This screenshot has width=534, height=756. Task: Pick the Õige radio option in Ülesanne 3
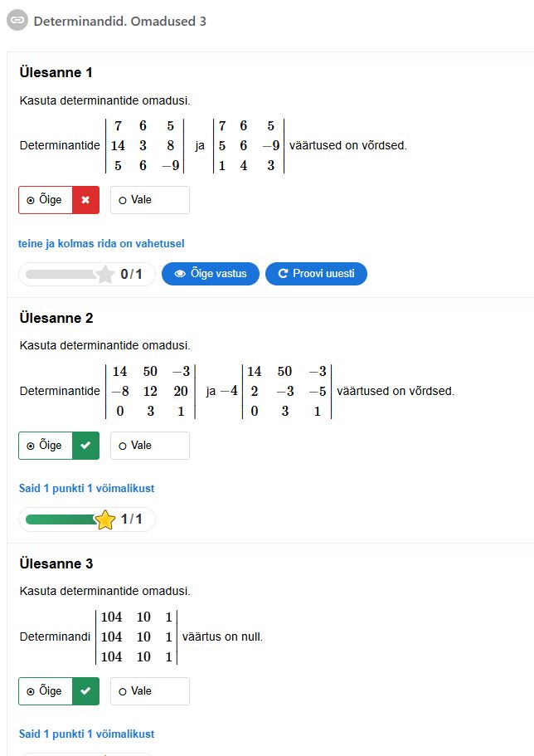[x=46, y=691]
